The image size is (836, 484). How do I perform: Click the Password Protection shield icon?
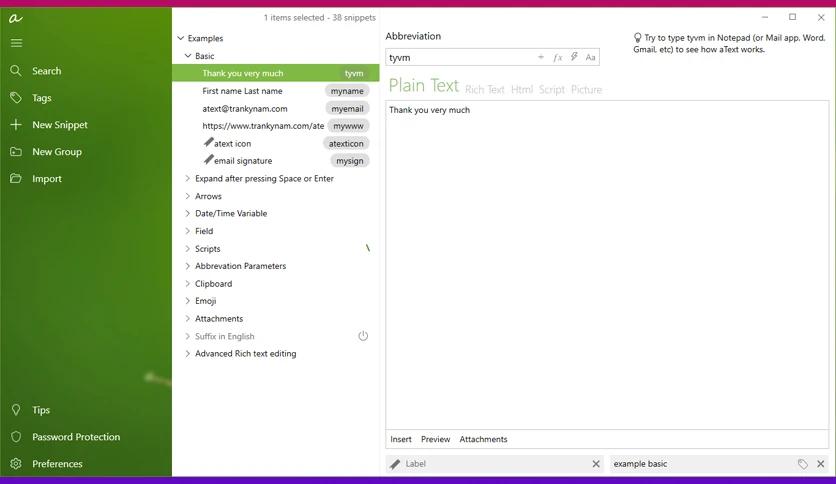(16, 437)
